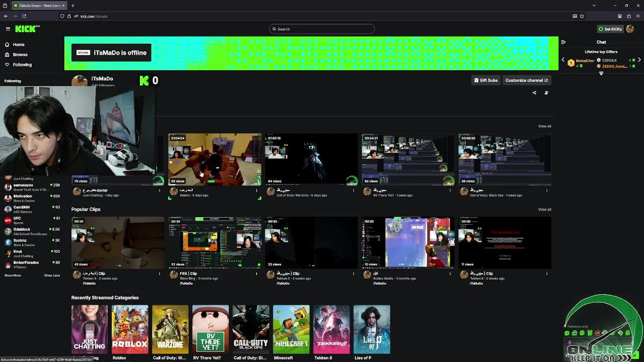This screenshot has width=644, height=362.
Task: Open browser extensions icon
Action: click(x=629, y=16)
